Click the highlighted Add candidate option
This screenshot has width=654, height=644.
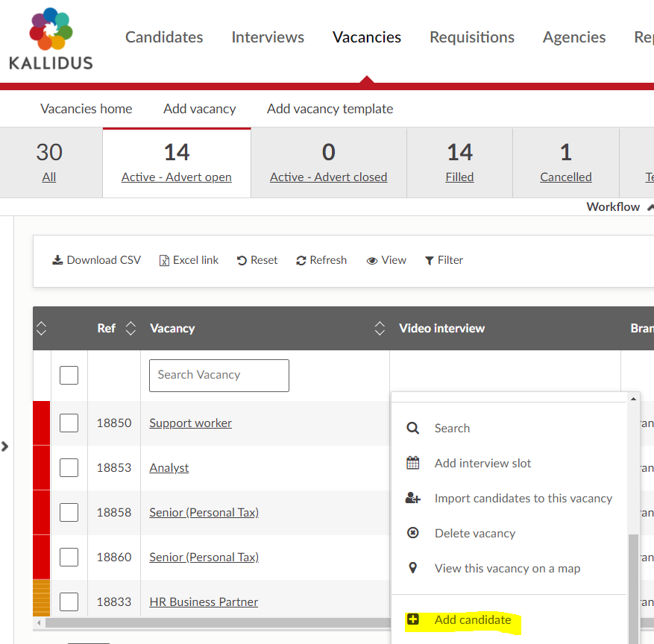(472, 619)
